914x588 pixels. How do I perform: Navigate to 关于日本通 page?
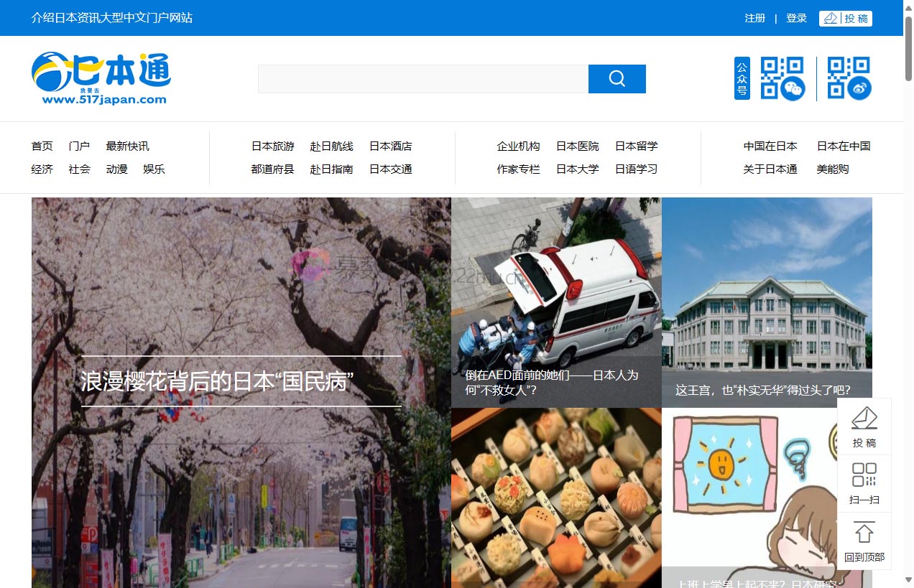click(x=770, y=169)
